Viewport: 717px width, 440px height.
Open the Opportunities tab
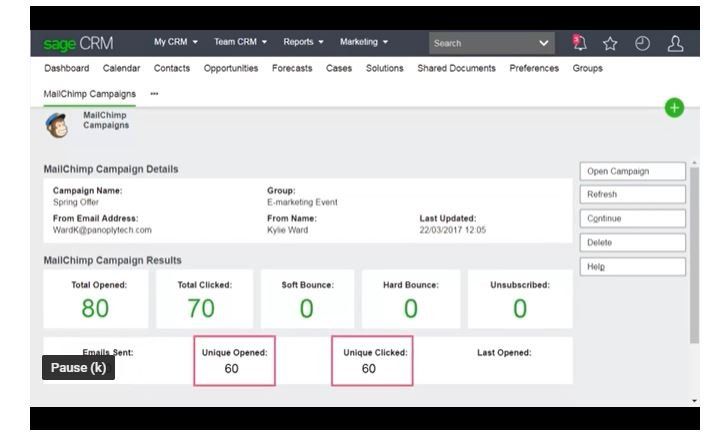point(231,68)
